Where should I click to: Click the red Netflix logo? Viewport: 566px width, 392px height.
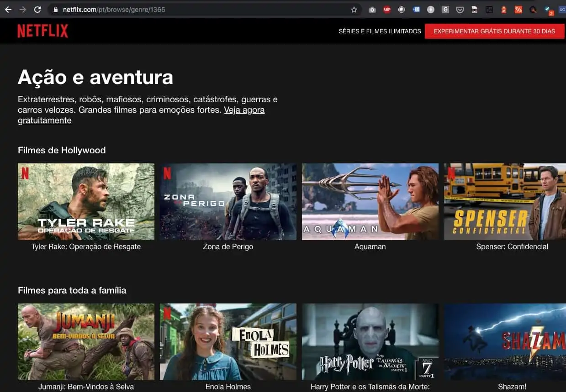click(x=42, y=31)
